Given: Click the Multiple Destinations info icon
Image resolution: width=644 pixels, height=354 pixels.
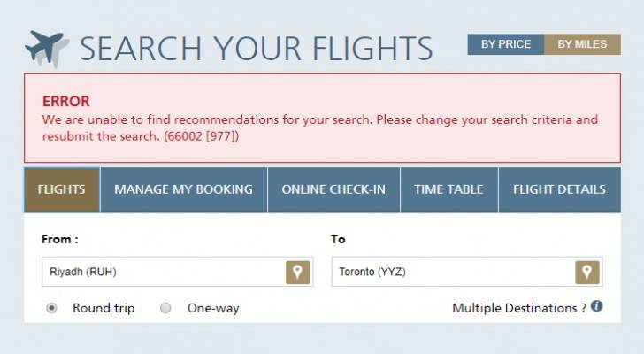Looking at the screenshot, I should click(x=597, y=306).
